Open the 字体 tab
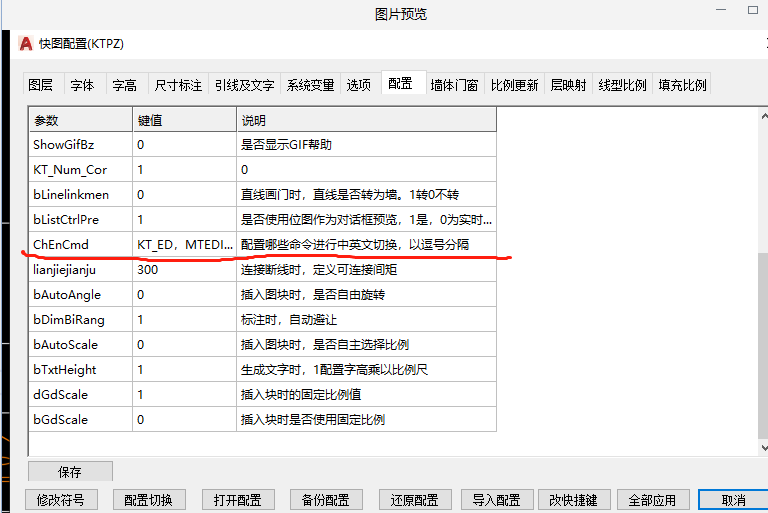 tap(82, 86)
